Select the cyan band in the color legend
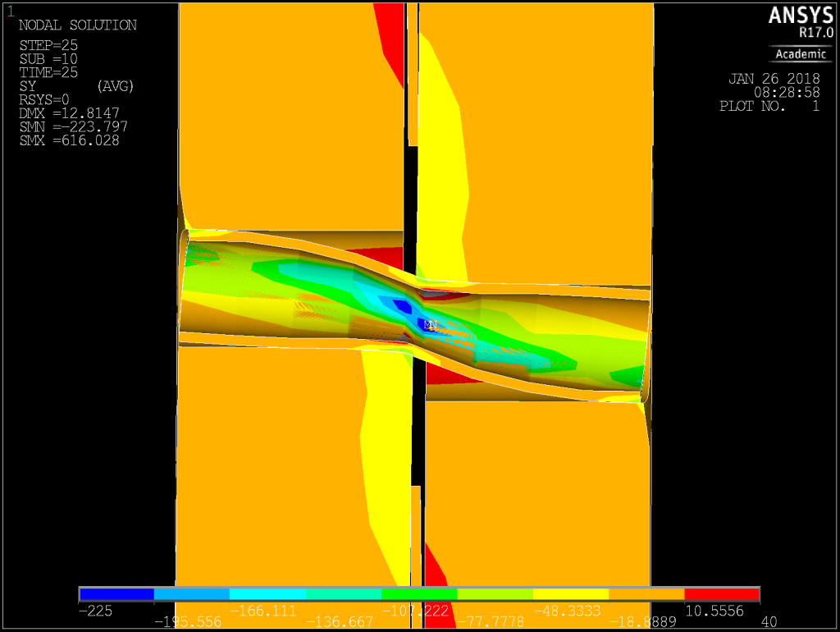This screenshot has width=840, height=632. [267, 594]
